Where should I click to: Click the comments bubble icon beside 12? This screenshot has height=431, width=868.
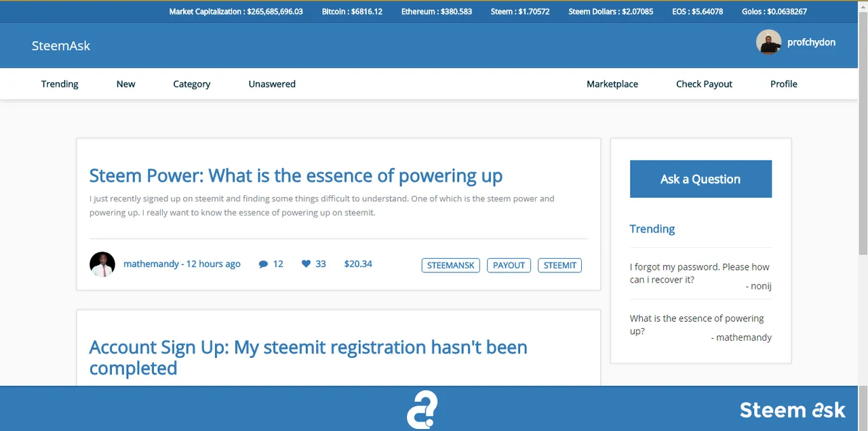pos(263,264)
